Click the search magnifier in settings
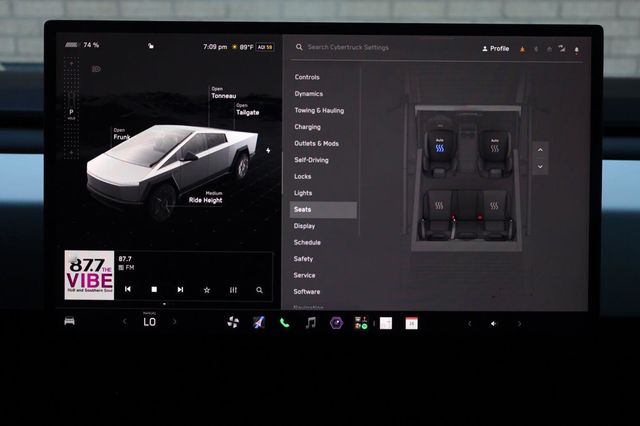Viewport: 640px width, 426px height. [299, 47]
